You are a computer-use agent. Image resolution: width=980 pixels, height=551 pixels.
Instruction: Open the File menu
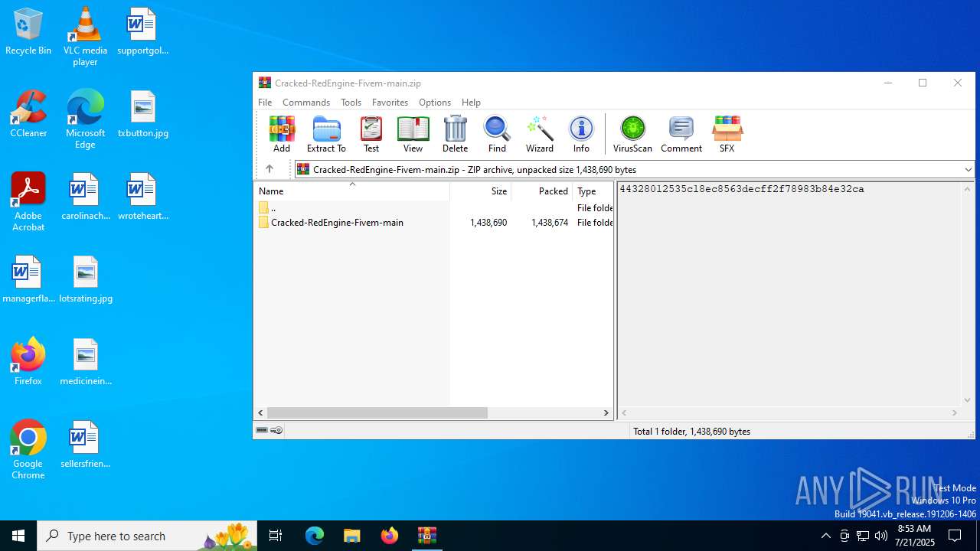(265, 103)
